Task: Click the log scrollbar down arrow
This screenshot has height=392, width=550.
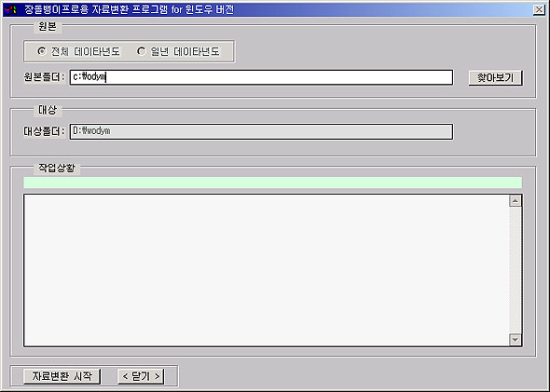Action: point(515,340)
